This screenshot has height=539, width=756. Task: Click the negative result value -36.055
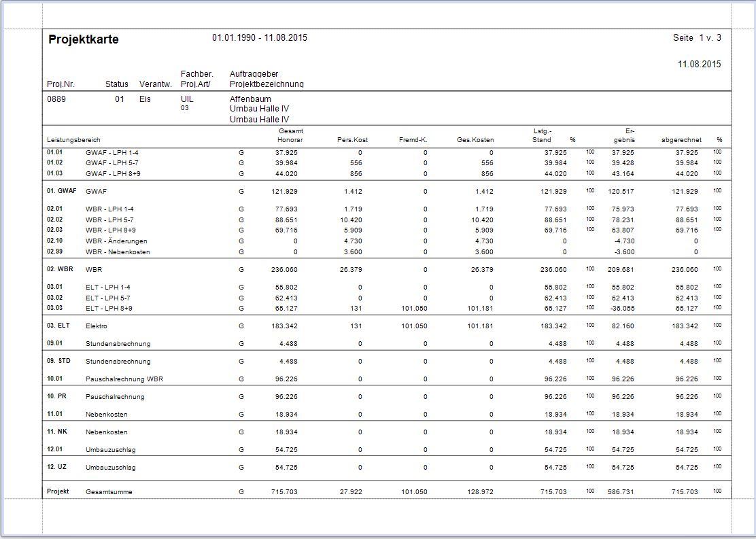pos(622,309)
